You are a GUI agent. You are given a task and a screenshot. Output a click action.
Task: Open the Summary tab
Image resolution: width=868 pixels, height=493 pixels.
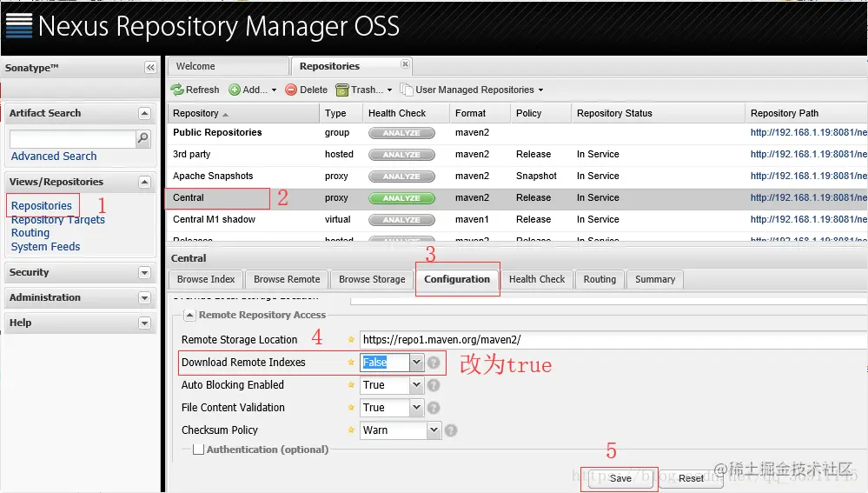[x=655, y=279]
